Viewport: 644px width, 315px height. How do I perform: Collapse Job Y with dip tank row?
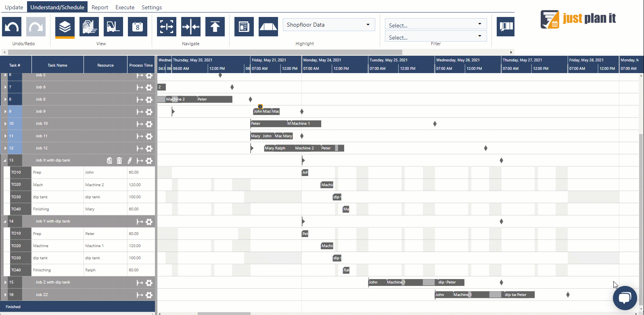click(5, 221)
